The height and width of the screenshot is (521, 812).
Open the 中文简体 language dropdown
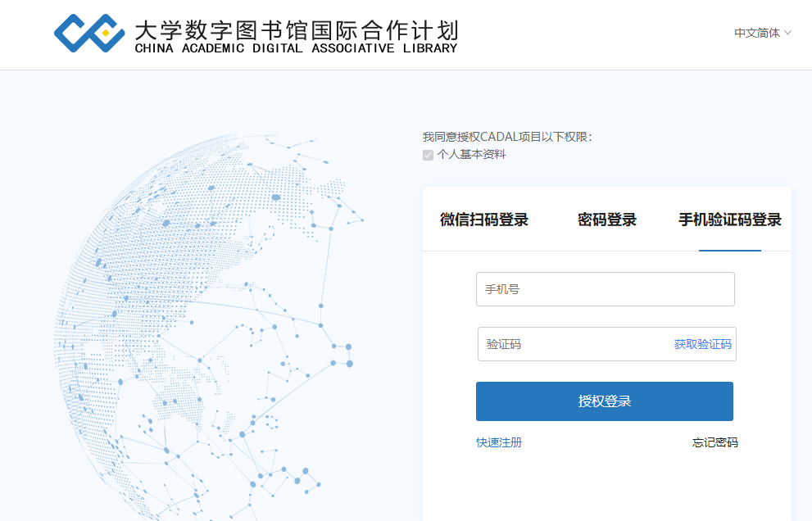(x=762, y=33)
